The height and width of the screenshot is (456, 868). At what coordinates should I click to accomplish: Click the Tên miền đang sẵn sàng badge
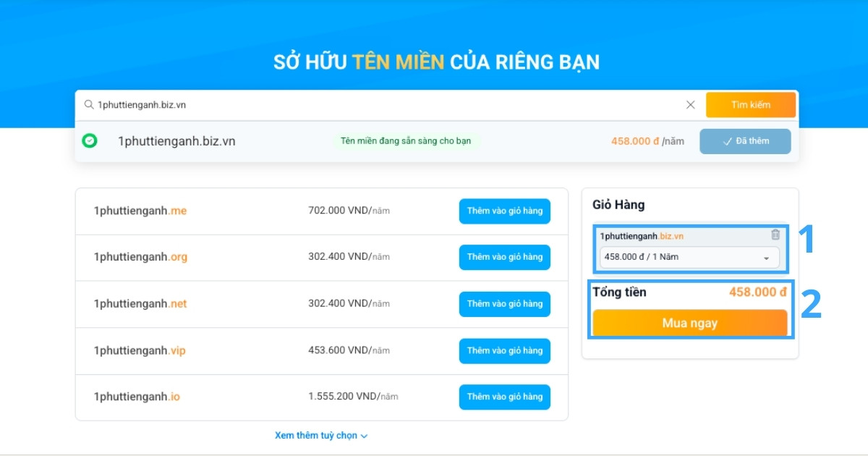coord(409,141)
